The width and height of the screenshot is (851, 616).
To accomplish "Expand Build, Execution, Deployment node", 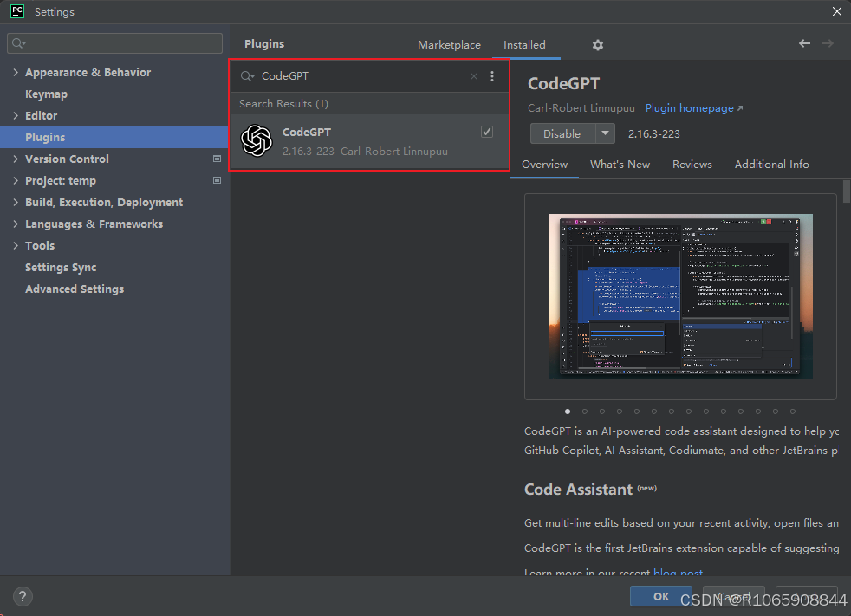I will (x=16, y=203).
